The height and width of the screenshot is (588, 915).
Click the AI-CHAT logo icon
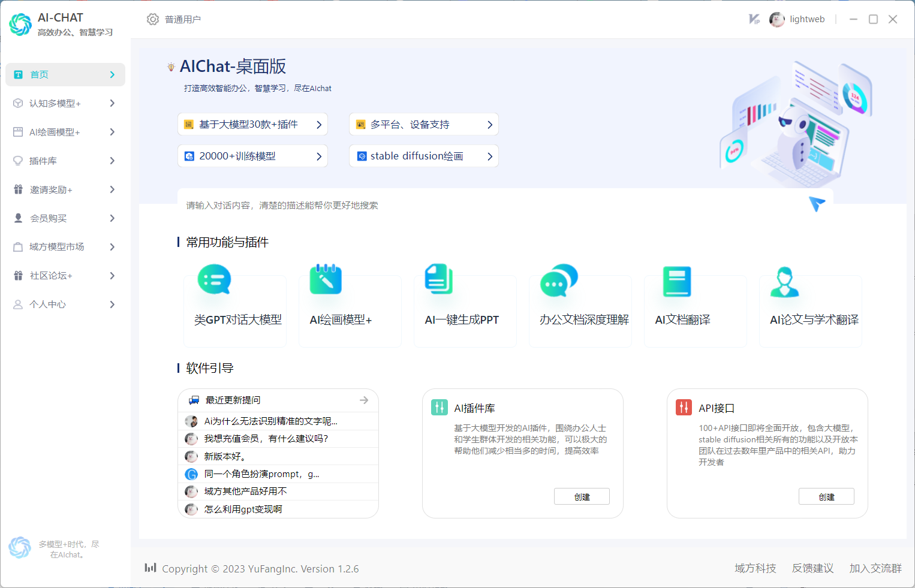click(x=20, y=25)
